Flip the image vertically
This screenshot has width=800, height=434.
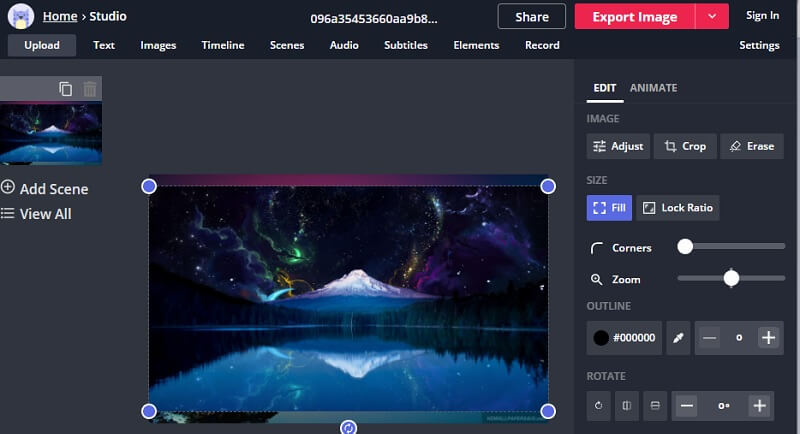tap(654, 406)
